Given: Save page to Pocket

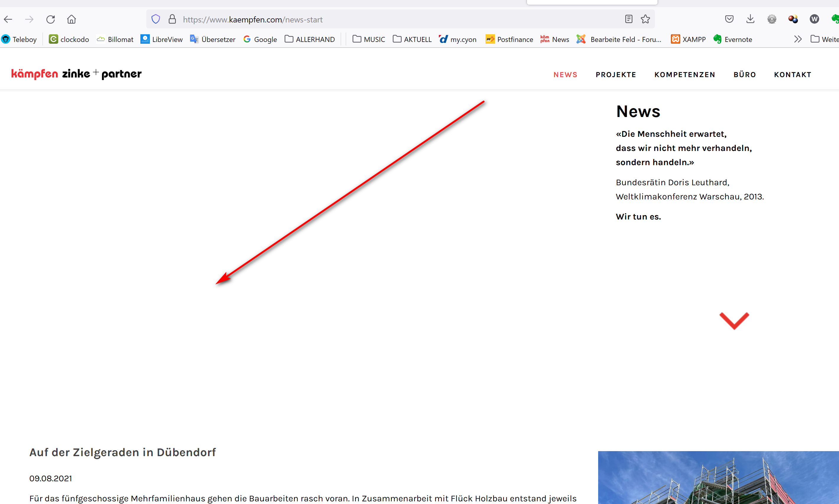Looking at the screenshot, I should [729, 19].
